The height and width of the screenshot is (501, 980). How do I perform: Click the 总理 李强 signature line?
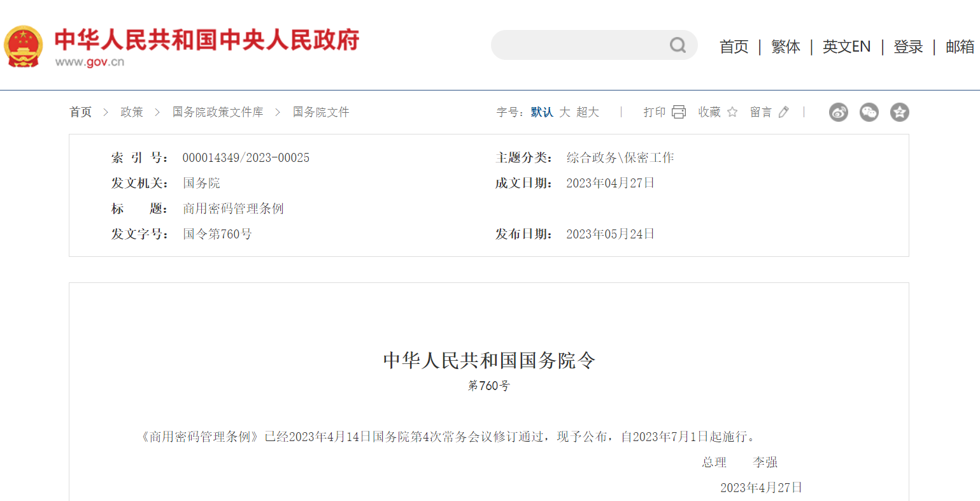[740, 463]
